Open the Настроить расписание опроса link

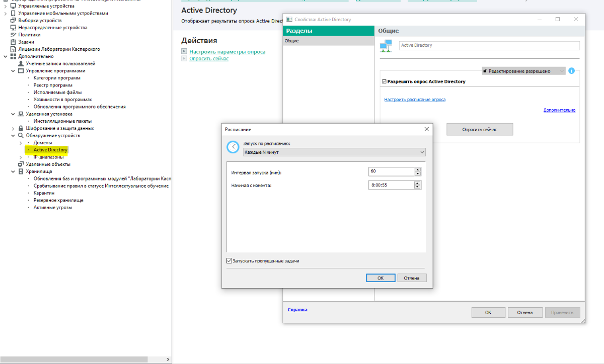pos(415,100)
